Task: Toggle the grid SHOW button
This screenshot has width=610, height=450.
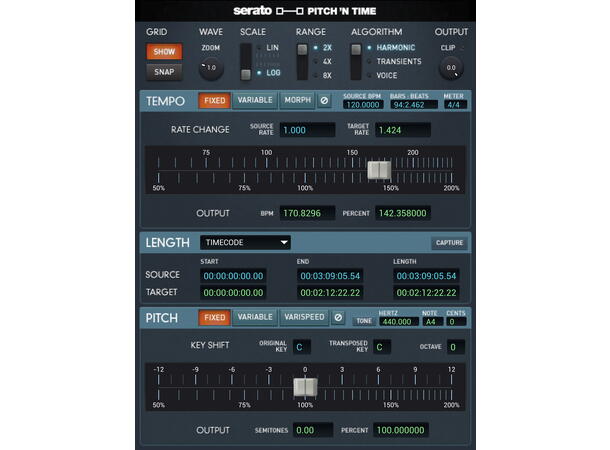Action: click(x=164, y=52)
